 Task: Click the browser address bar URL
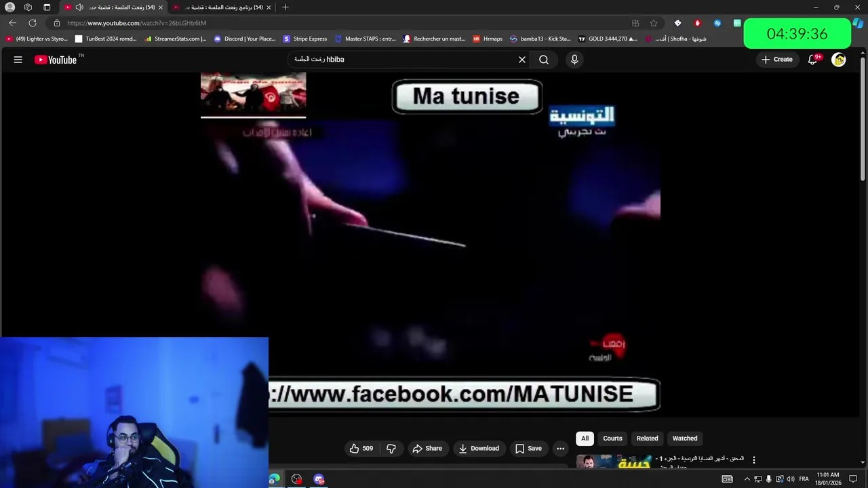[x=136, y=23]
